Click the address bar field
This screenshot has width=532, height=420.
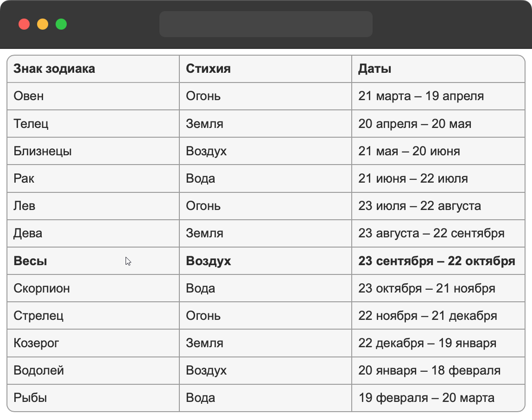pyautogui.click(x=266, y=24)
